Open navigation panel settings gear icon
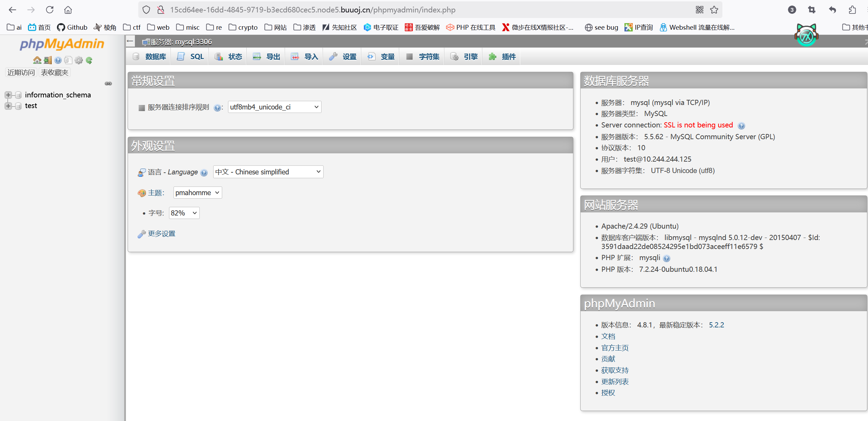The height and width of the screenshot is (421, 868). tap(79, 60)
